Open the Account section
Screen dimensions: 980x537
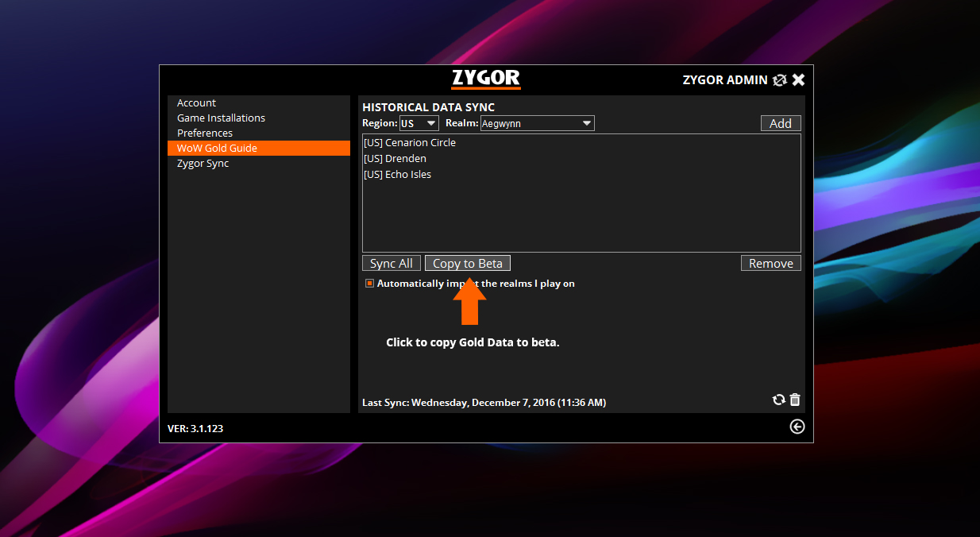coord(259,103)
